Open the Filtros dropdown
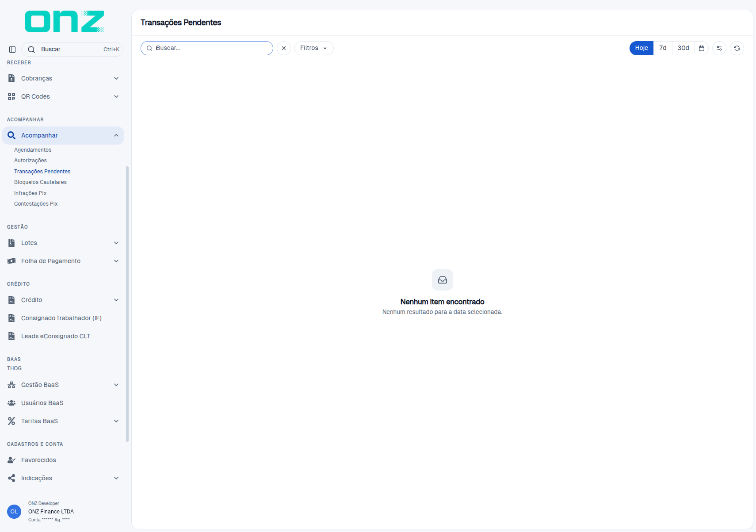Image resolution: width=756 pixels, height=532 pixels. [x=314, y=48]
